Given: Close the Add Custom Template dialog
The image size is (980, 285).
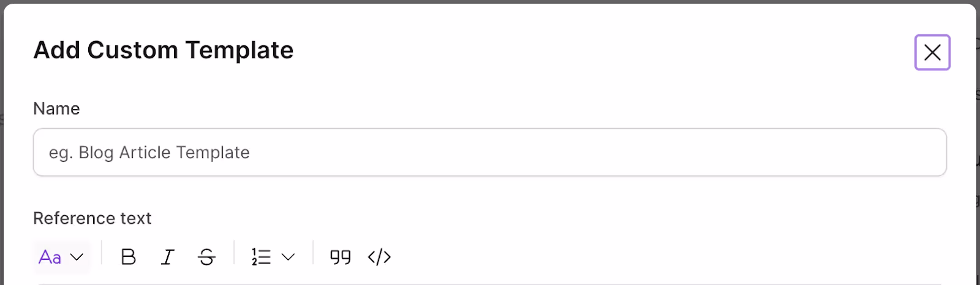Looking at the screenshot, I should point(932,53).
